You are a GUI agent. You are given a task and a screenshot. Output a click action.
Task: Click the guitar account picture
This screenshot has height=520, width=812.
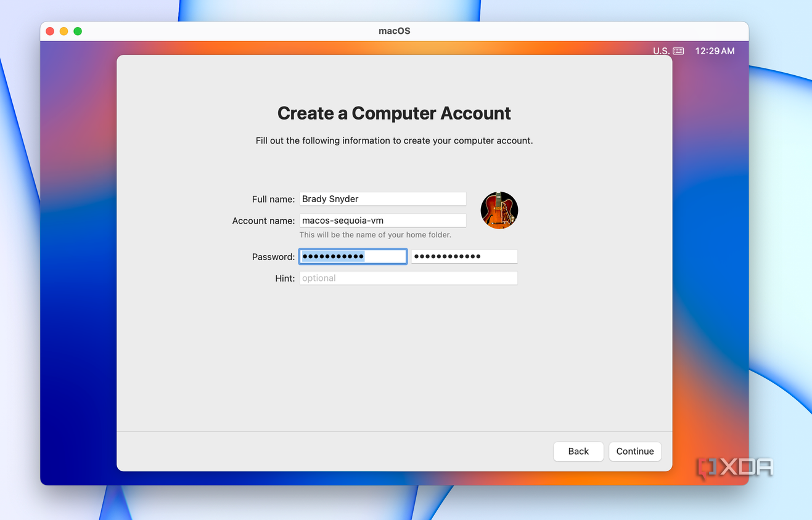499,210
